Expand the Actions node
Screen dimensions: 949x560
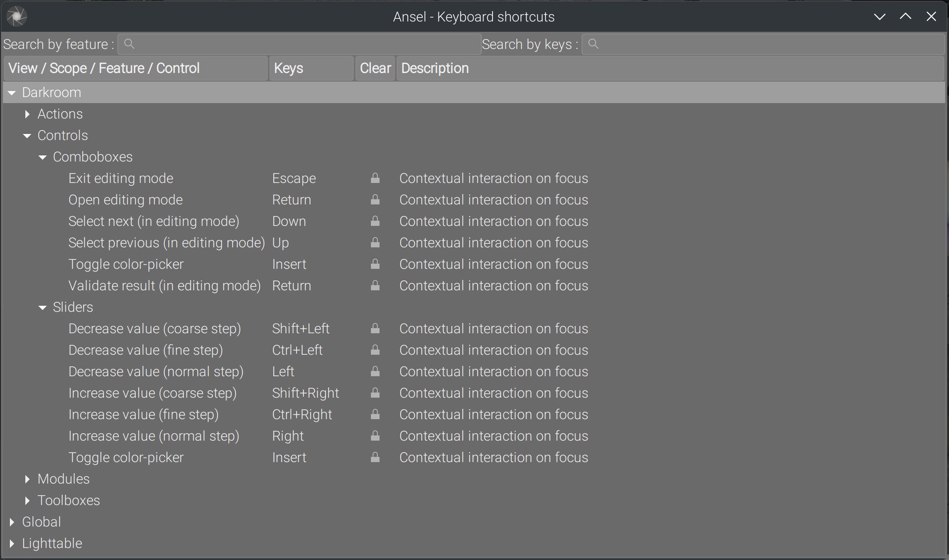[x=28, y=114]
